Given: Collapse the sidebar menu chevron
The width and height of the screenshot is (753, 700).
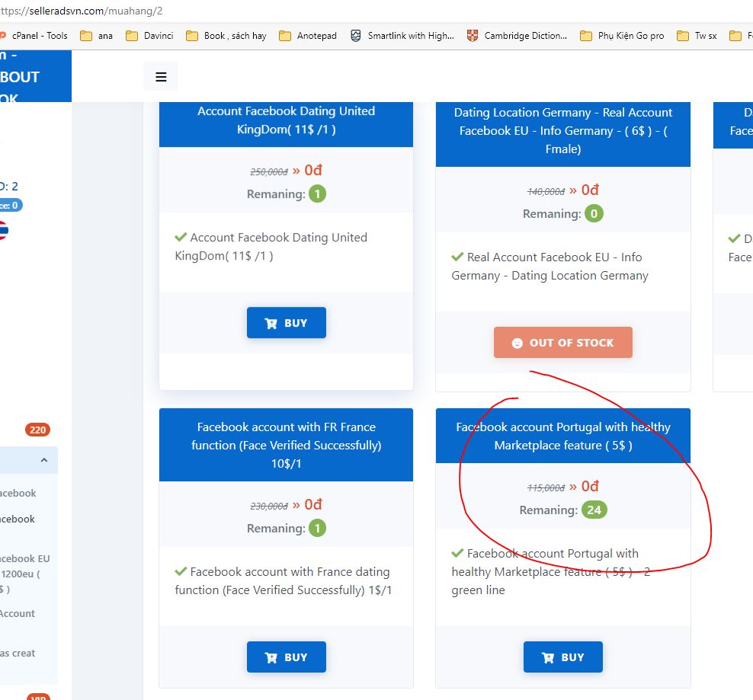Looking at the screenshot, I should point(44,460).
